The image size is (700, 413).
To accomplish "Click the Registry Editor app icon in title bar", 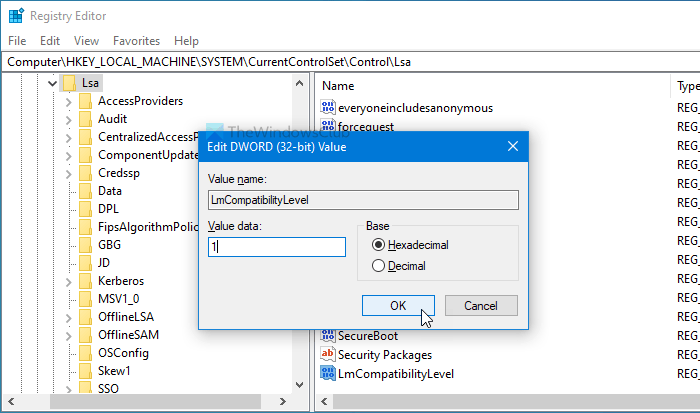I will pos(16,16).
